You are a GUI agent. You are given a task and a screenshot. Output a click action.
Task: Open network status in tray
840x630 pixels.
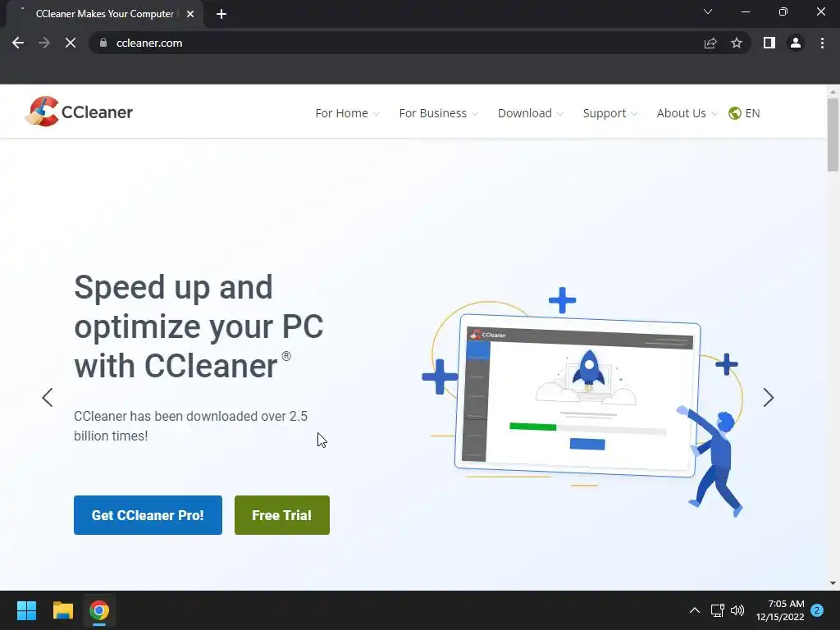click(x=717, y=610)
